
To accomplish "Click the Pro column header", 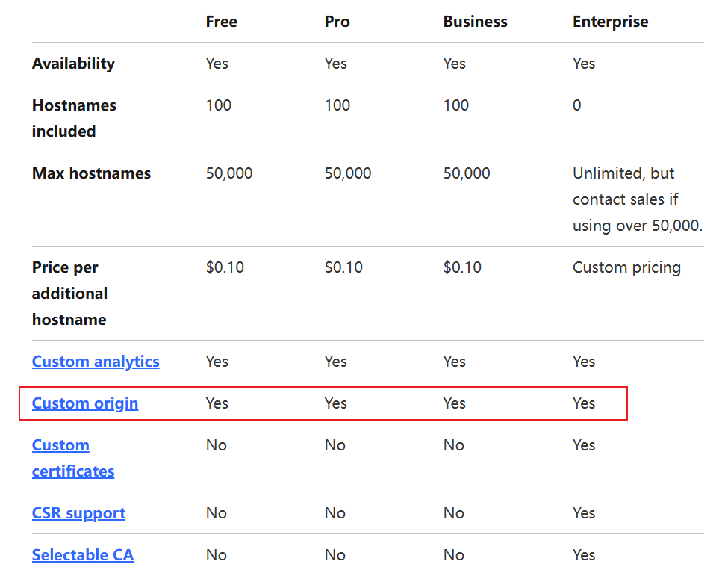I will [x=337, y=22].
